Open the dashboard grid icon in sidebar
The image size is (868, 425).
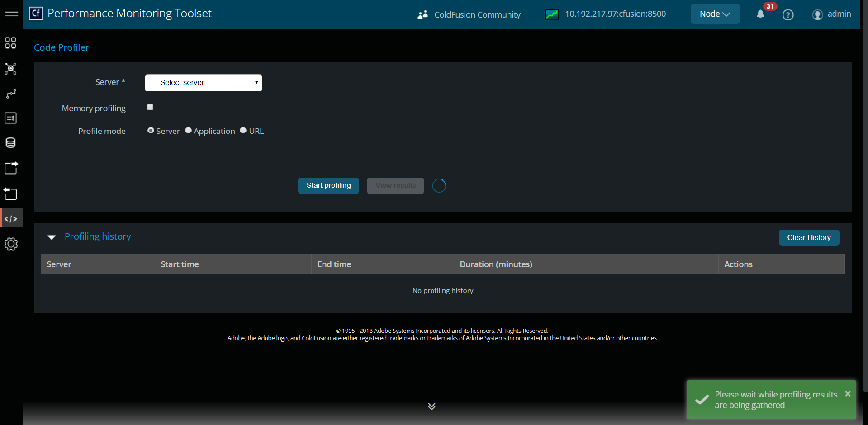10,43
